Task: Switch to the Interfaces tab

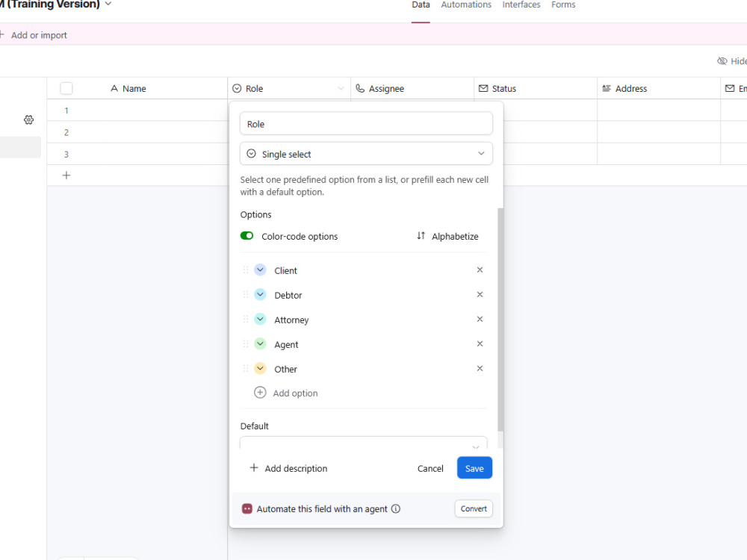Action: (x=521, y=4)
